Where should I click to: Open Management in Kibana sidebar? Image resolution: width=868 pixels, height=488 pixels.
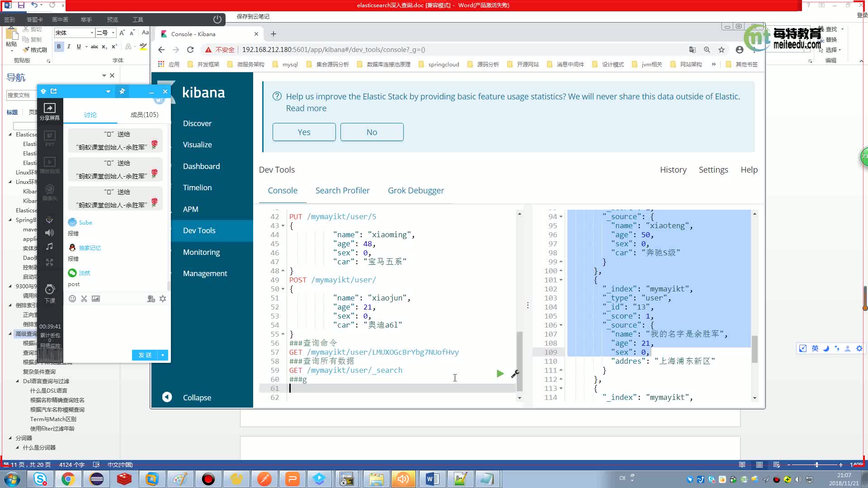point(205,273)
